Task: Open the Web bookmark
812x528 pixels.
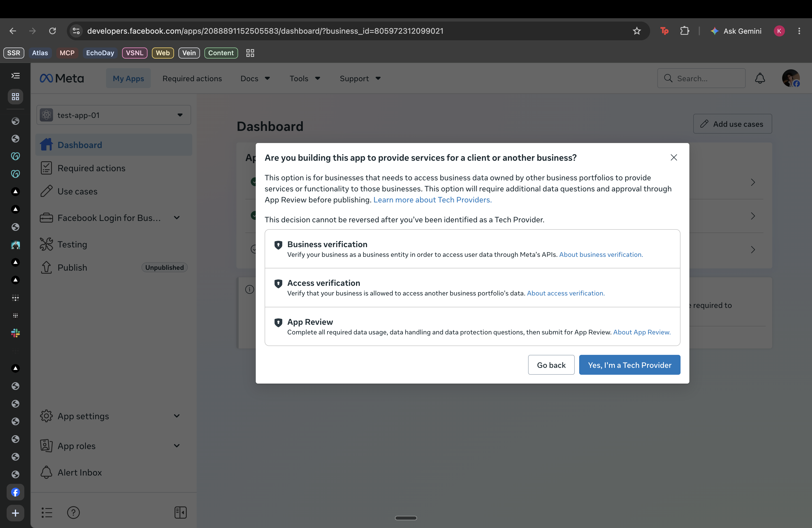Action: (x=163, y=53)
